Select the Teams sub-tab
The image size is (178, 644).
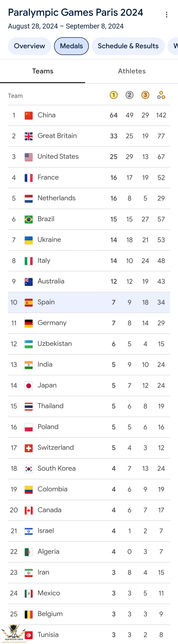click(x=43, y=71)
